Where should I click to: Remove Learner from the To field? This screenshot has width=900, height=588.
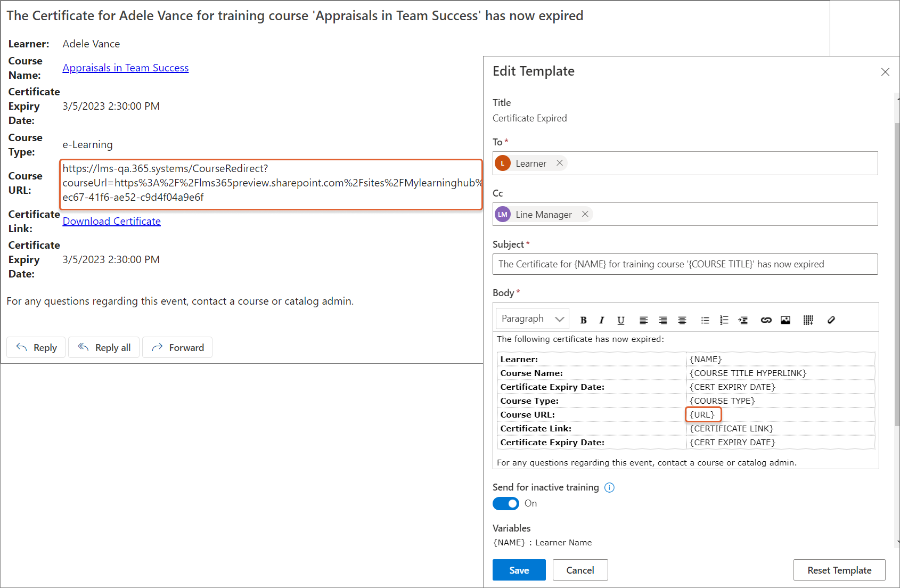pyautogui.click(x=560, y=163)
